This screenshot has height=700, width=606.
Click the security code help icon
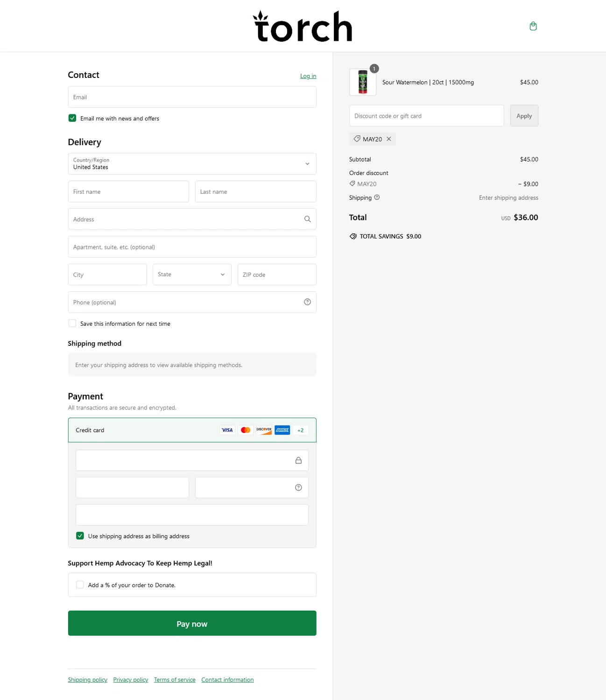click(x=298, y=488)
